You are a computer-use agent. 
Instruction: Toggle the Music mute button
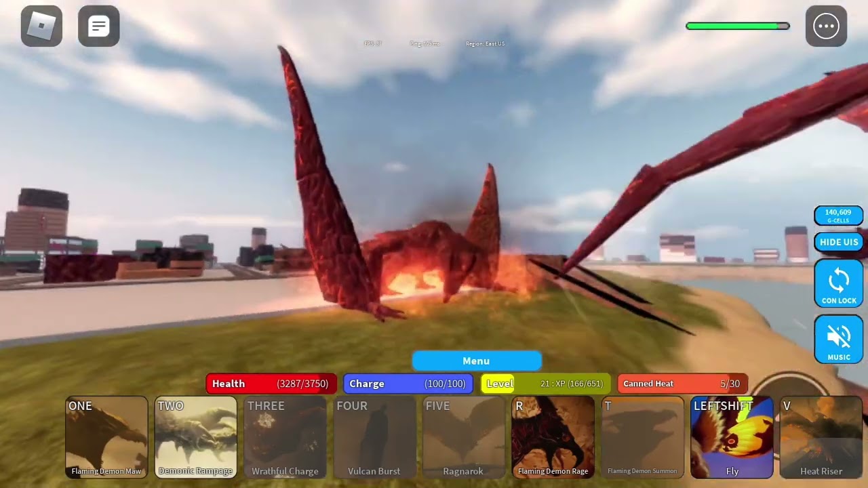[x=839, y=340]
